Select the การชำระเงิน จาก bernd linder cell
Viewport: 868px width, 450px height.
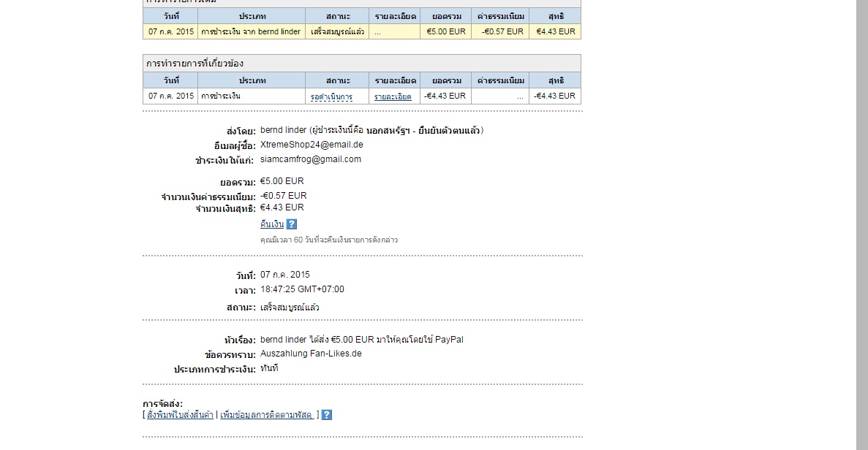point(251,32)
